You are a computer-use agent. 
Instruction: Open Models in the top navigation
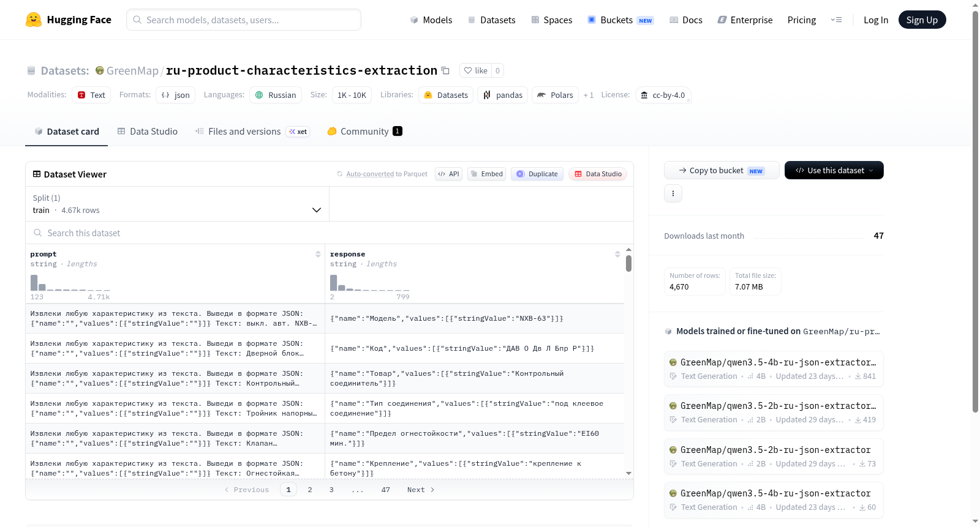point(431,20)
